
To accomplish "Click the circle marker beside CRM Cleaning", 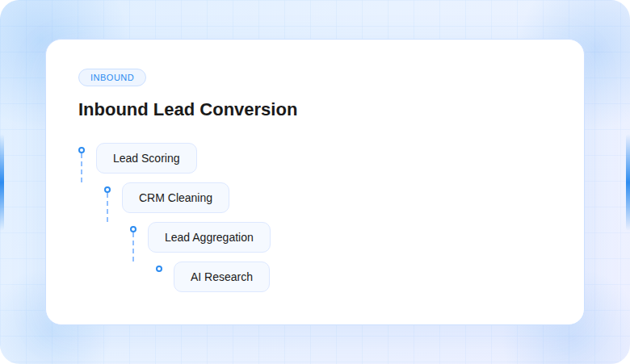I will click(107, 190).
